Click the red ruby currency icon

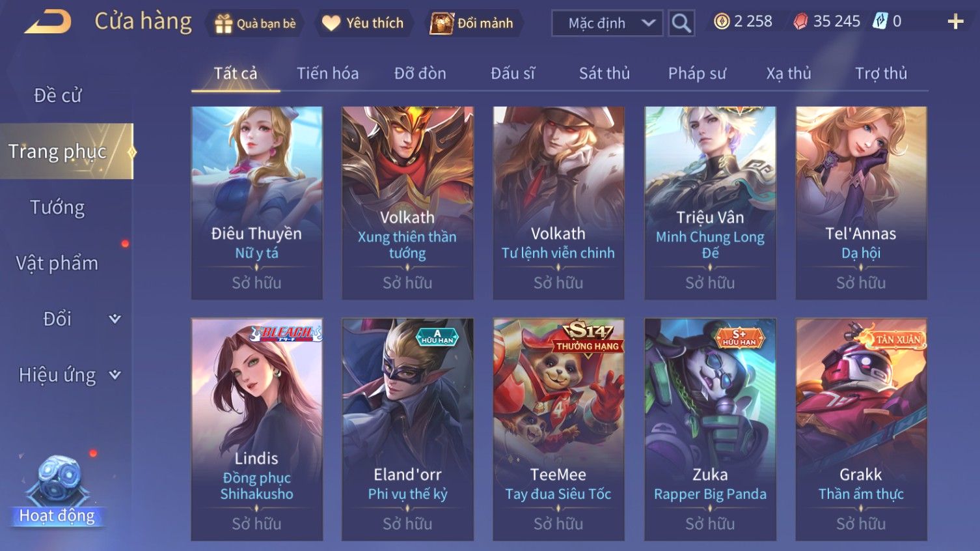[800, 21]
